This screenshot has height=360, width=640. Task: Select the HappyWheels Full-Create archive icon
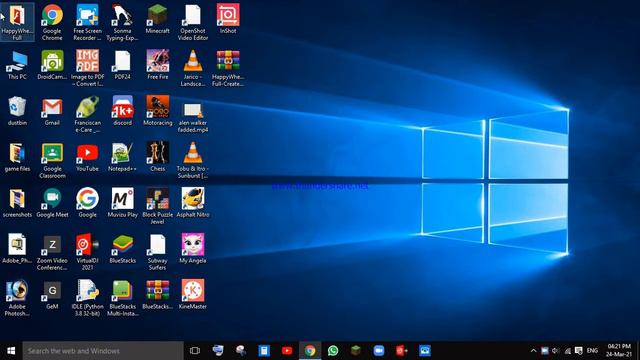[x=228, y=69]
